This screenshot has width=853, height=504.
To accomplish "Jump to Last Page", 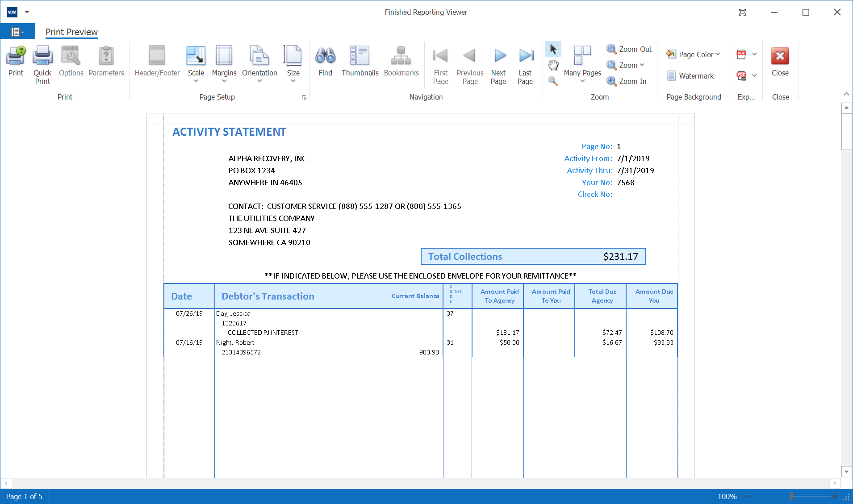I will point(525,66).
